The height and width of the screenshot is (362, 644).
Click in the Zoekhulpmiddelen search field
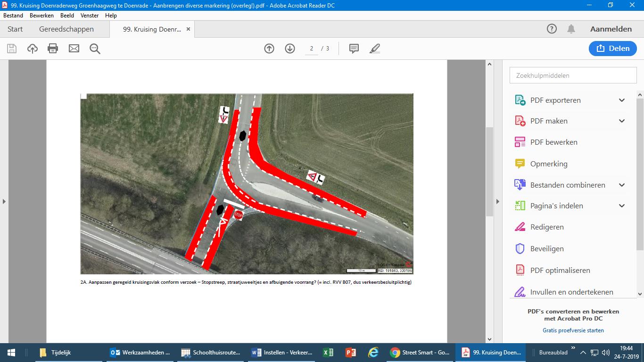[573, 75]
